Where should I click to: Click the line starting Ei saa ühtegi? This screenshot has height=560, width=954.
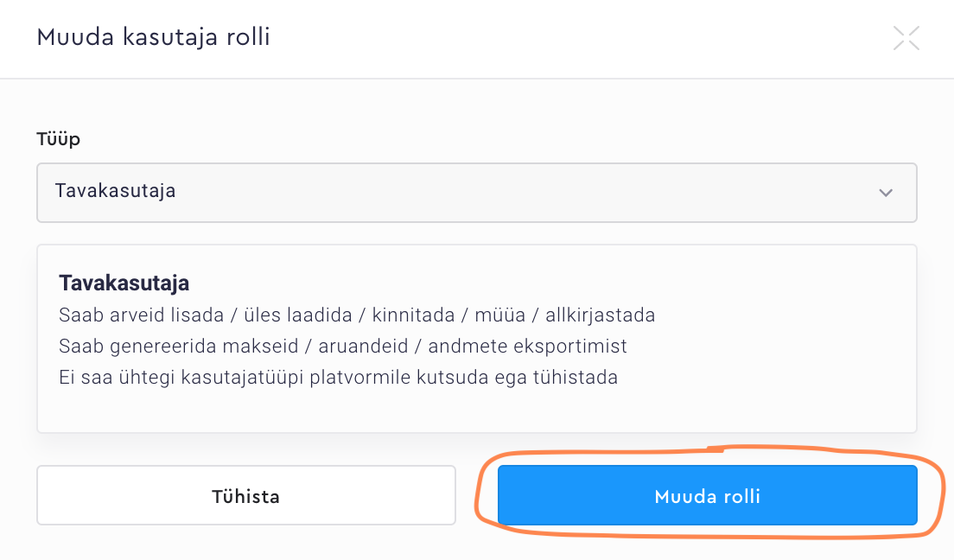point(338,377)
